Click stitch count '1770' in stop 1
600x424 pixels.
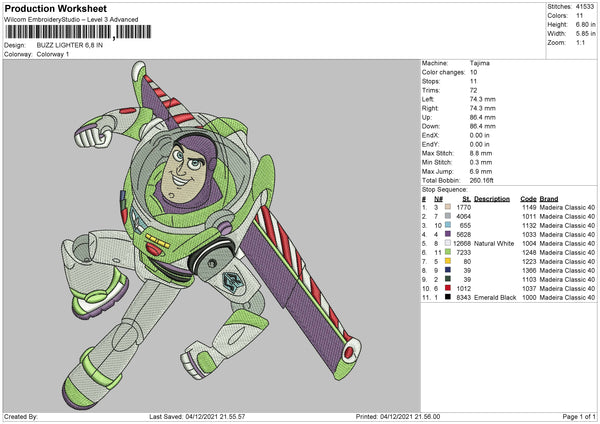tap(464, 207)
